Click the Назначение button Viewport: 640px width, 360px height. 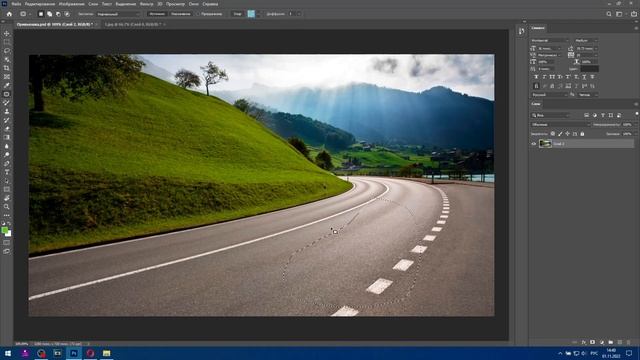point(180,14)
